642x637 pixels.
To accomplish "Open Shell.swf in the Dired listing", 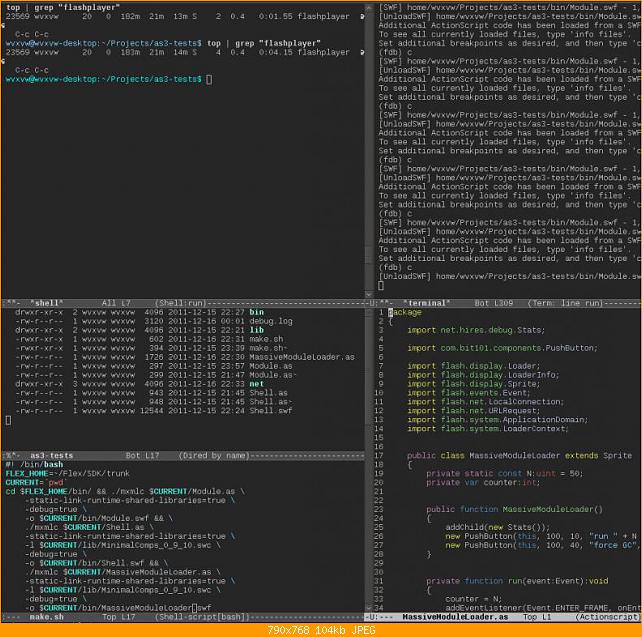I will click(x=271, y=411).
